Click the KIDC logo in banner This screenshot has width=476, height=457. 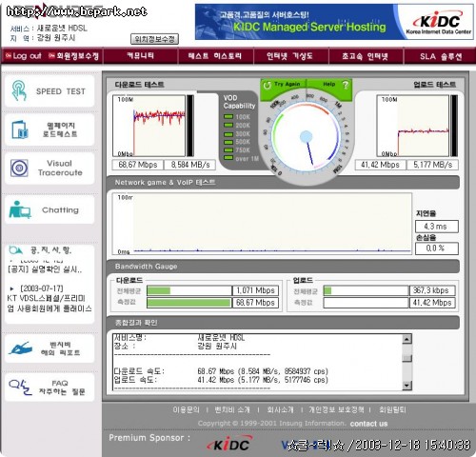click(x=439, y=22)
